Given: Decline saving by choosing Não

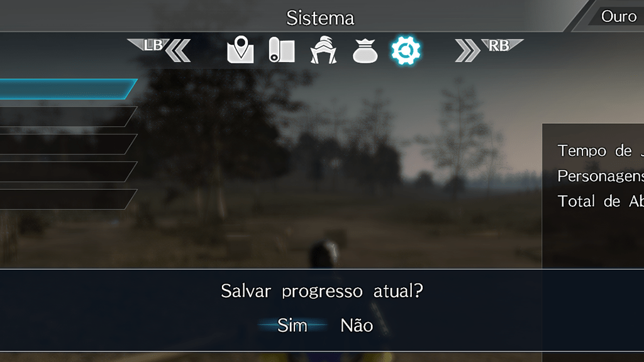Looking at the screenshot, I should point(357,326).
